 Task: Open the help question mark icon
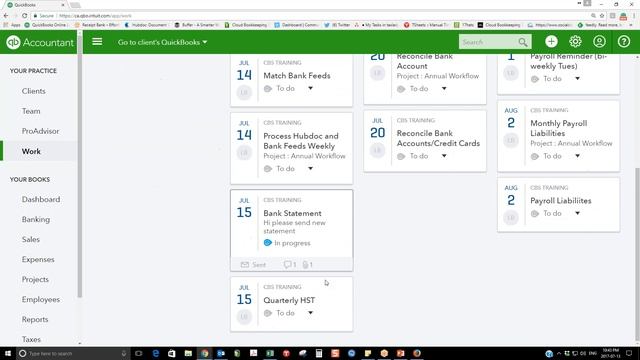coord(624,42)
